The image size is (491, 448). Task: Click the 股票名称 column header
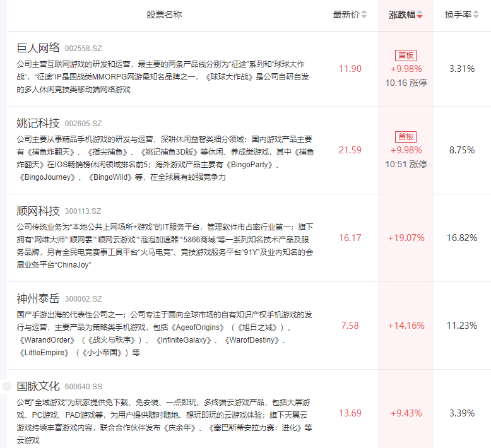[x=164, y=15]
